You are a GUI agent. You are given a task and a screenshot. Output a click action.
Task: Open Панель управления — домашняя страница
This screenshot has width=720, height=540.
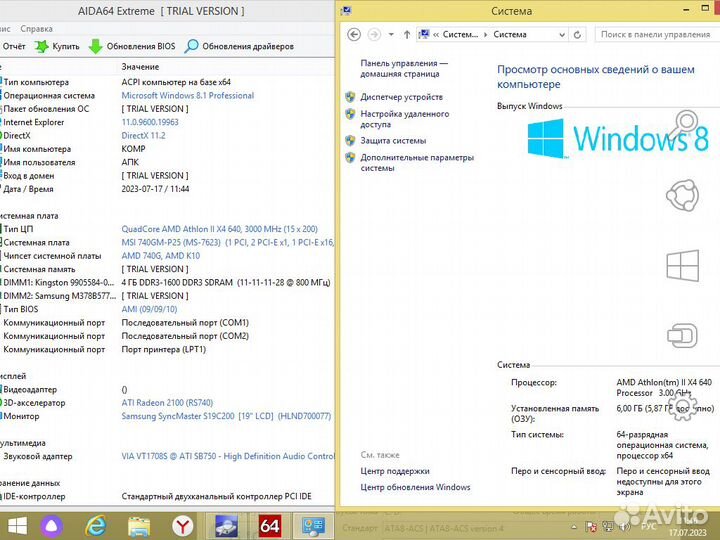pos(404,68)
